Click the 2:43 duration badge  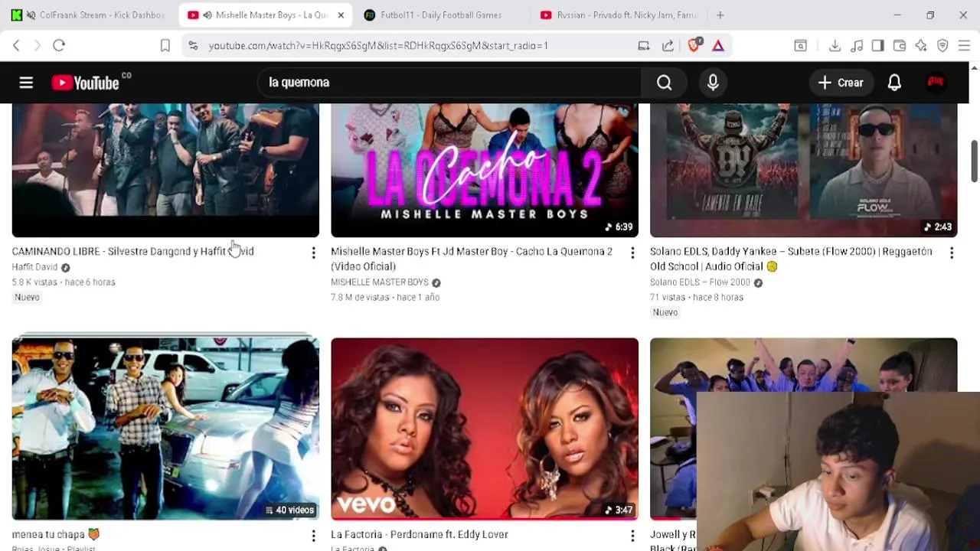point(939,227)
